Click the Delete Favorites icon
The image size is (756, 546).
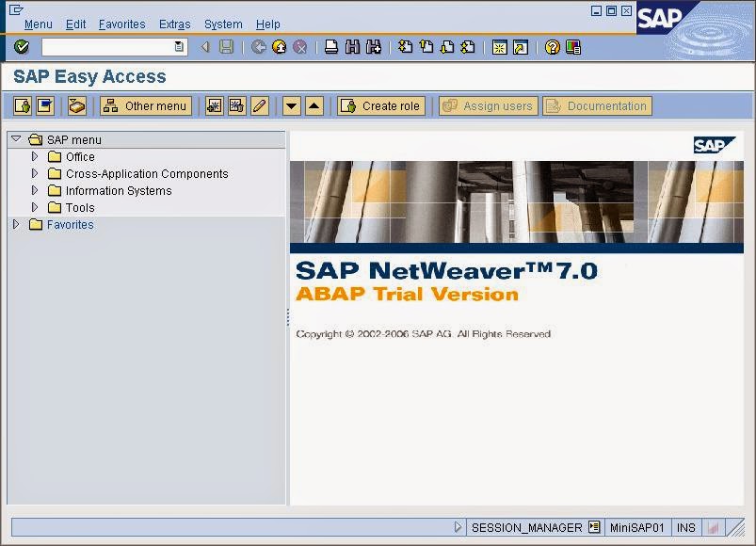pos(236,106)
